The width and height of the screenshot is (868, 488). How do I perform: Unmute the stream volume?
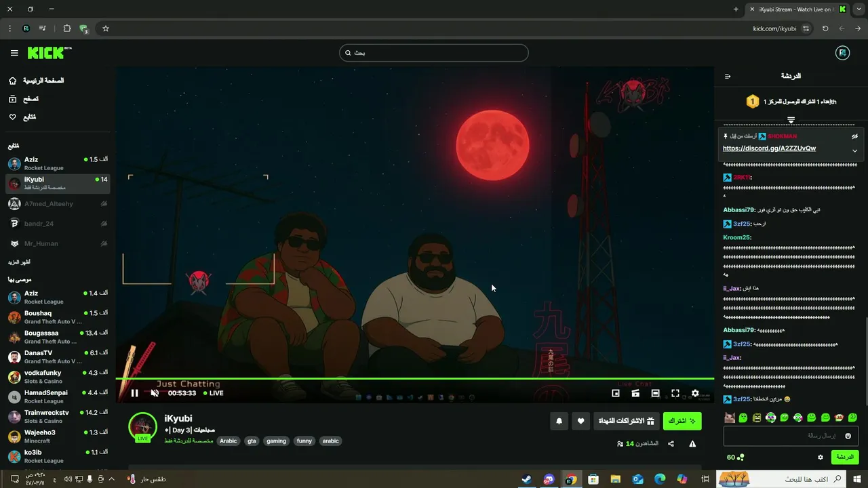pos(155,393)
